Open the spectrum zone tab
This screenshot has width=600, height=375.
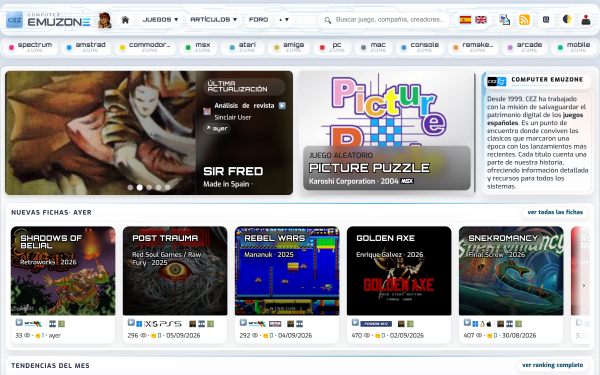tap(30, 47)
